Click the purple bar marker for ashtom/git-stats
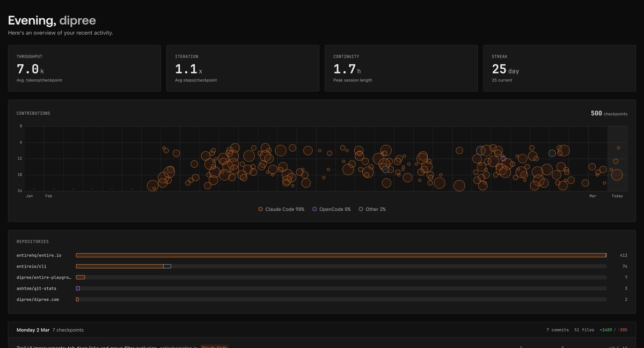 [78, 288]
